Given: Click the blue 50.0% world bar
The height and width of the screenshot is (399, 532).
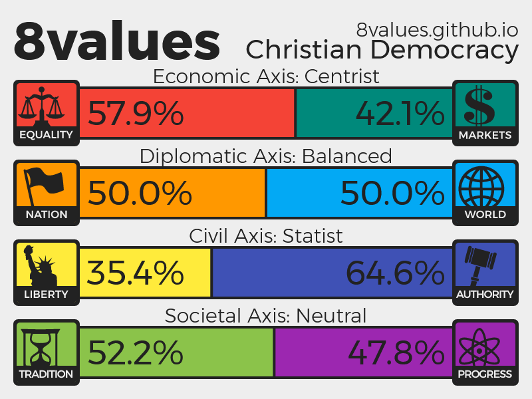Looking at the screenshot, I should (x=359, y=193).
